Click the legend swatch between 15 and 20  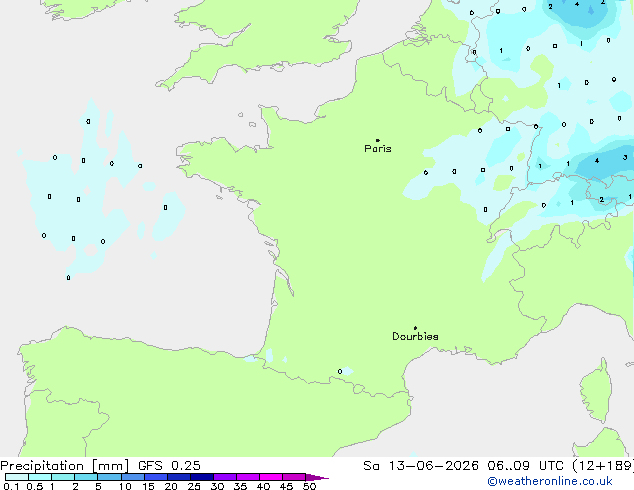[x=156, y=477]
